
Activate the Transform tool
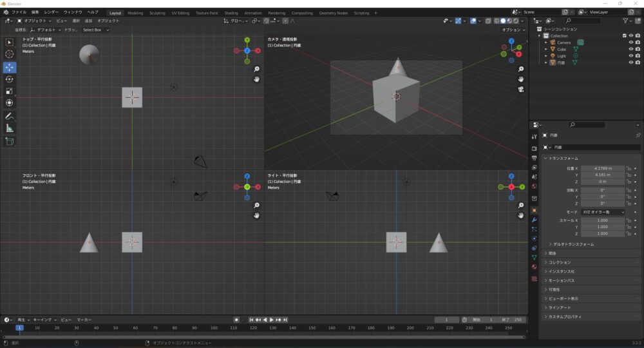tap(9, 102)
